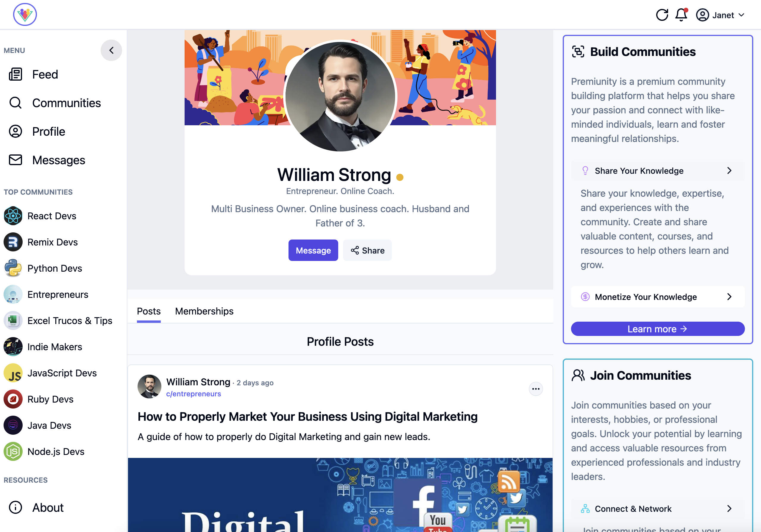
Task: Expand Share Your Knowledge section
Action: tap(658, 171)
